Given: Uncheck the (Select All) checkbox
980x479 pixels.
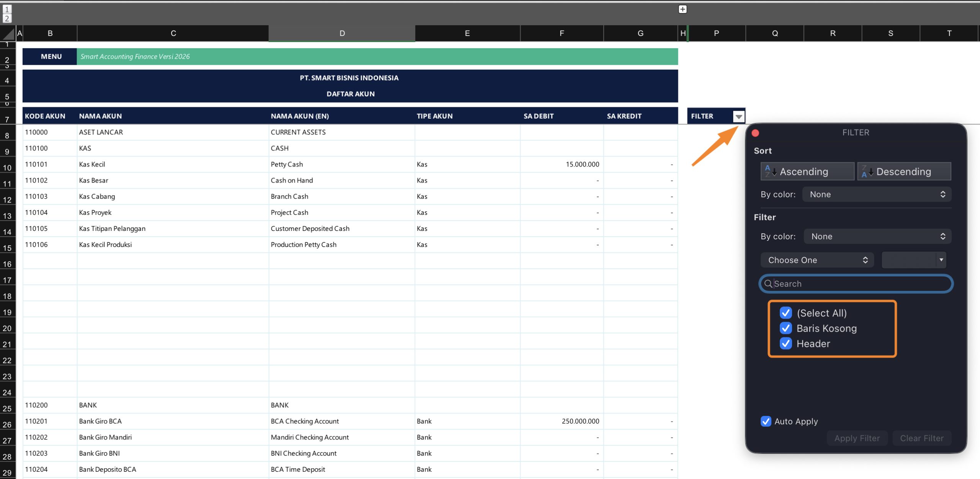Looking at the screenshot, I should 786,313.
